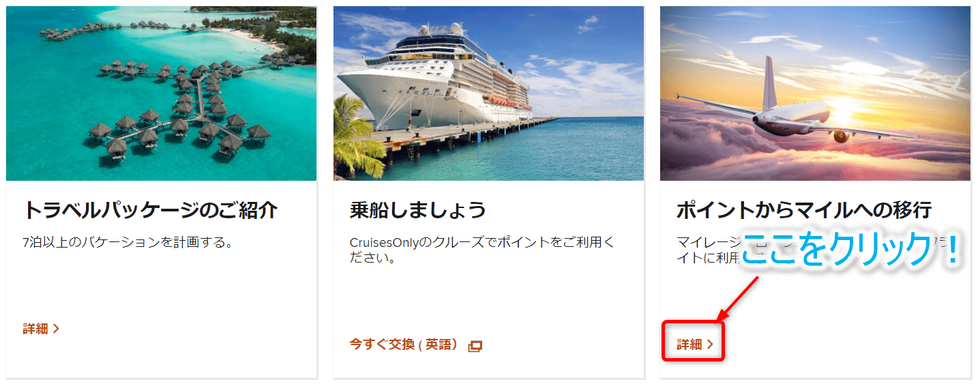980x384 pixels.
Task: Click the chevron inside the red-boxed 詳細
Action: 710,344
